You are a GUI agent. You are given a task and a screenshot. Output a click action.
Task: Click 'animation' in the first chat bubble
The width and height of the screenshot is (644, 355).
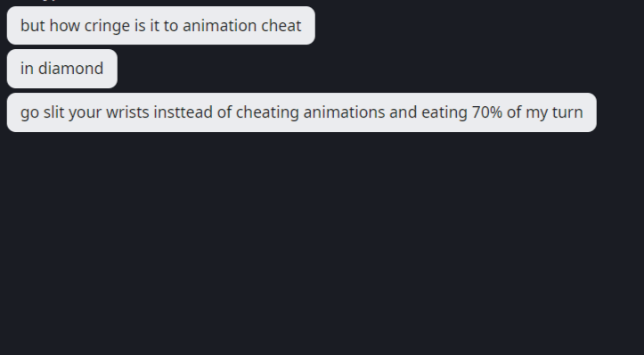tap(221, 26)
